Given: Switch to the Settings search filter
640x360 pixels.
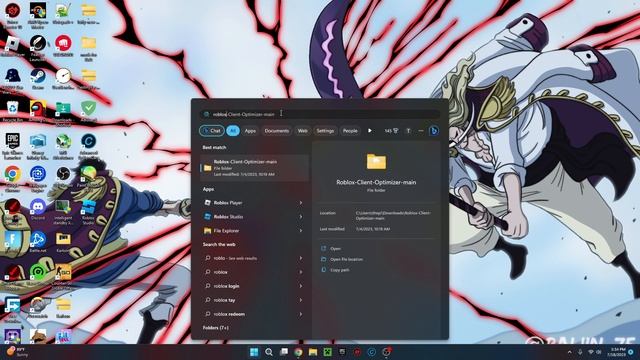Looking at the screenshot, I should (x=325, y=131).
